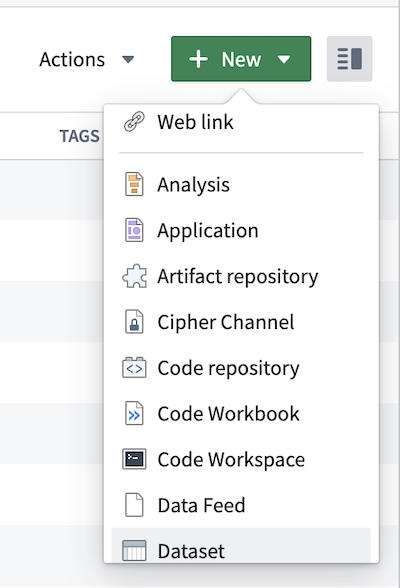Select the Code Workbook menu entry
Image resolution: width=400 pixels, height=588 pixels.
click(x=241, y=413)
